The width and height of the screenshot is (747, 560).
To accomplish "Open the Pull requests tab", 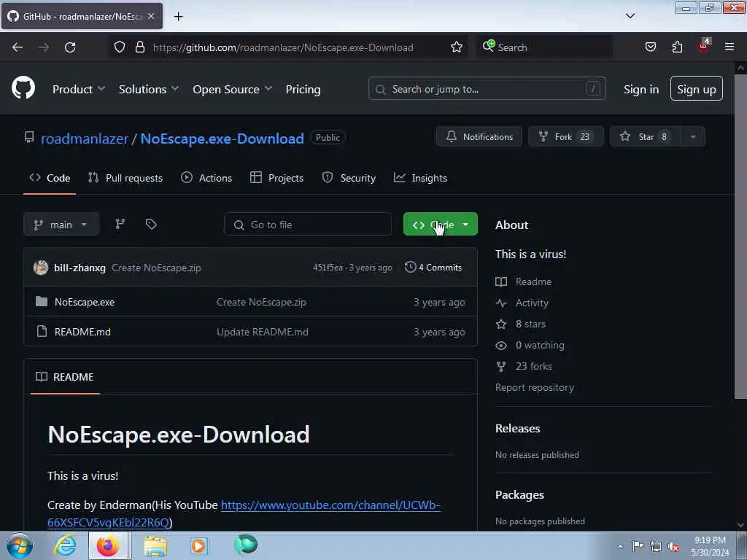I will point(125,178).
